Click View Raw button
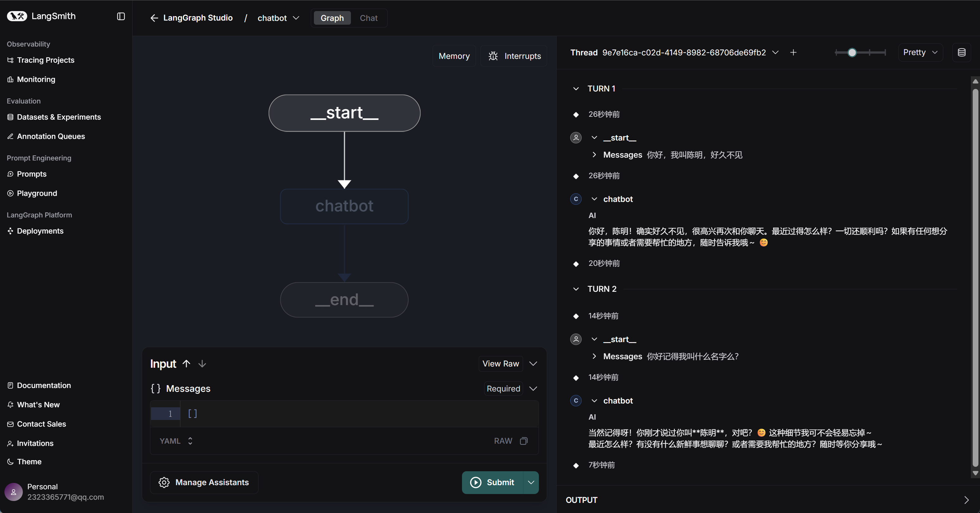This screenshot has height=513, width=980. [500, 363]
